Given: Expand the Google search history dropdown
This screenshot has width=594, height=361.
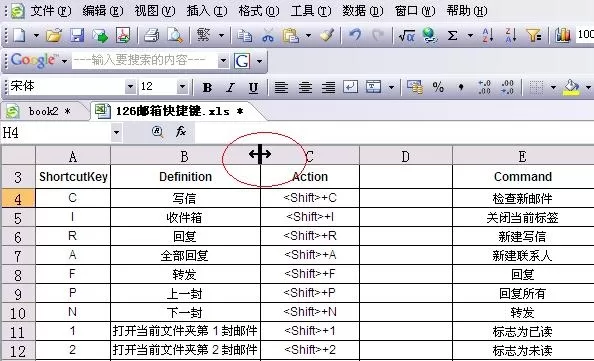Looking at the screenshot, I should pyautogui.click(x=223, y=61).
